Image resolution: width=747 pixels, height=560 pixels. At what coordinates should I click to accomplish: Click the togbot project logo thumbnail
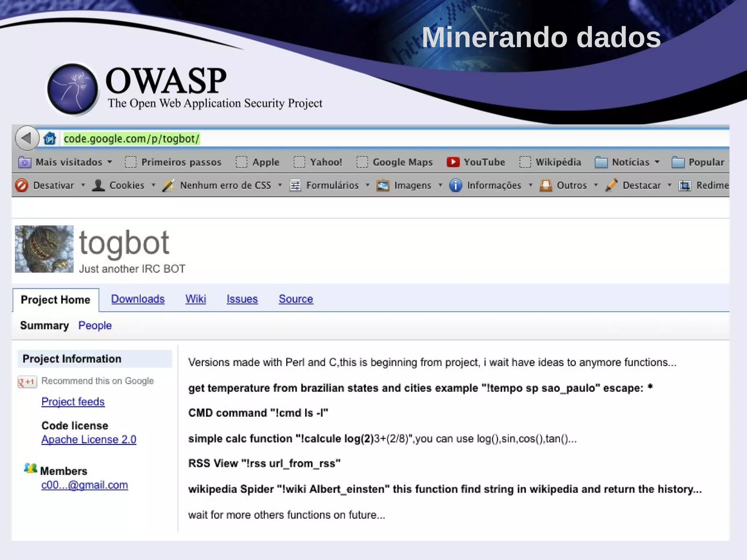(44, 249)
